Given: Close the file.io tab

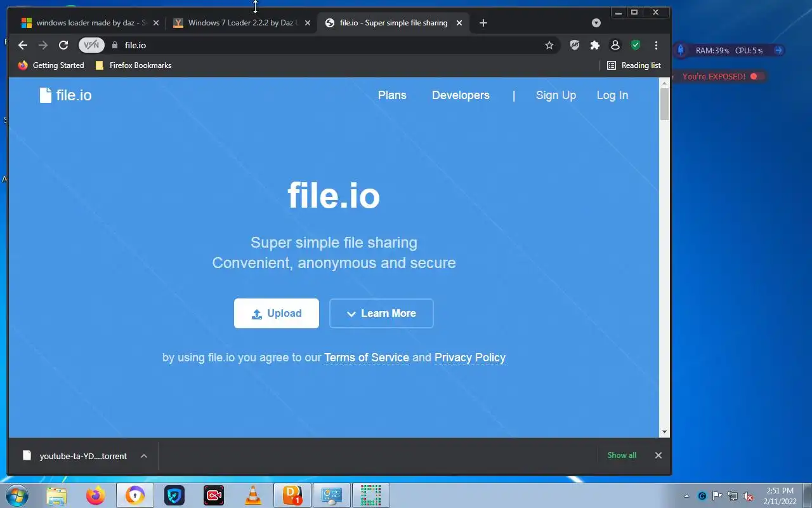Looking at the screenshot, I should tap(459, 23).
